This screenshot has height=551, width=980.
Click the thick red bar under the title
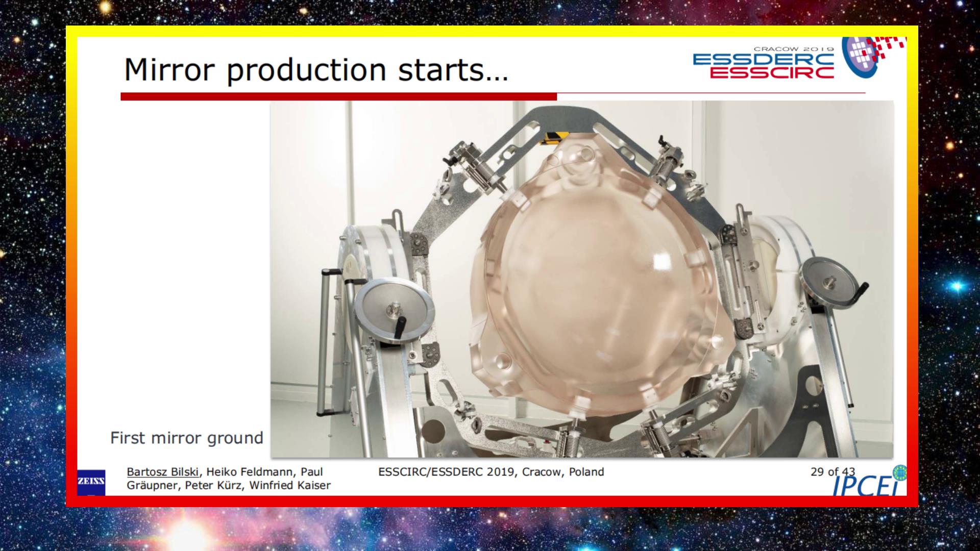point(338,96)
